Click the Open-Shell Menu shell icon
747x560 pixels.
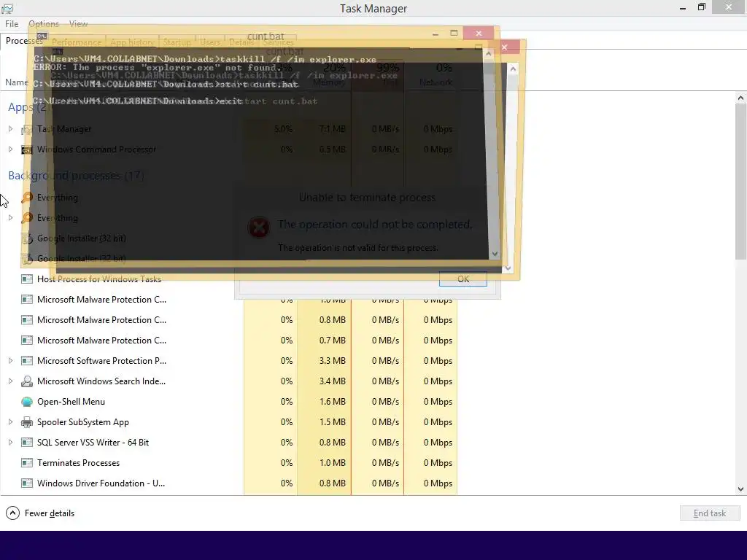pos(27,402)
